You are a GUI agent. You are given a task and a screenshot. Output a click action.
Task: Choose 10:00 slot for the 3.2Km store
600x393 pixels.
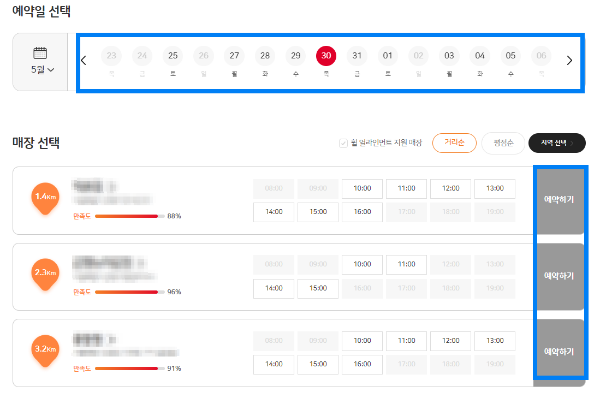coord(362,341)
